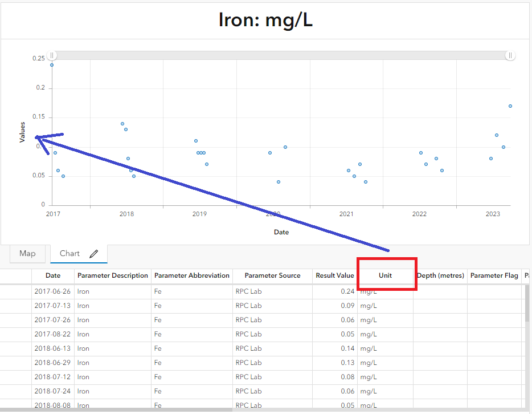This screenshot has width=532, height=414.
Task: Click the Parameter Abbreviation column header
Action: click(192, 275)
